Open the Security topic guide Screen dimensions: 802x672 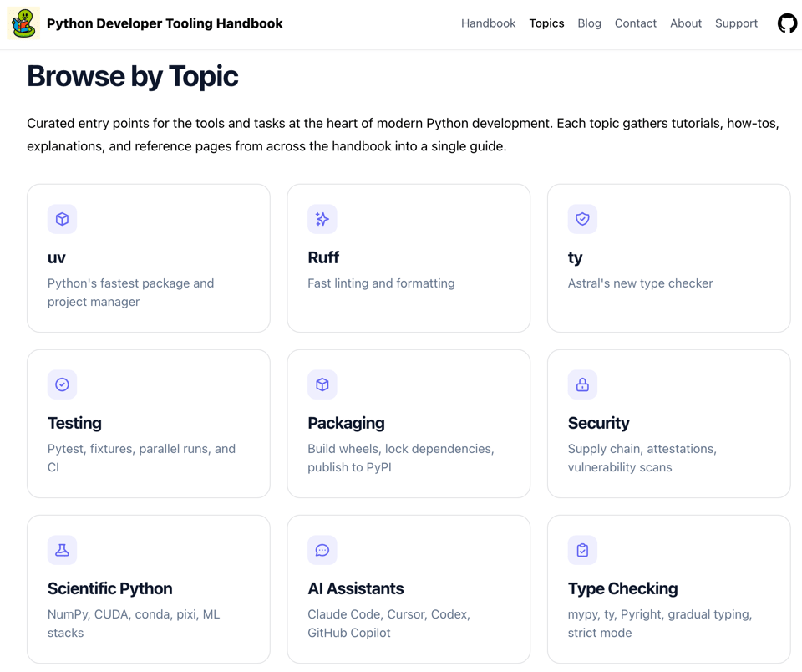click(x=668, y=424)
